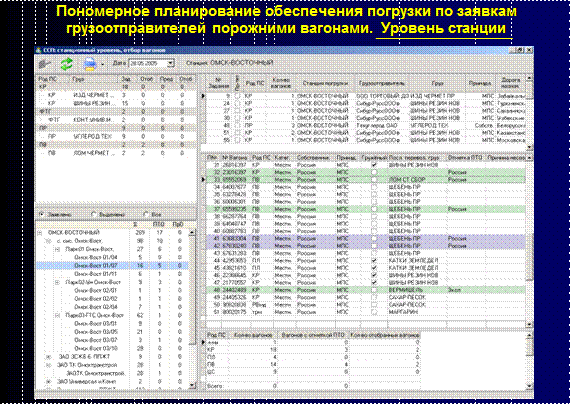
Task: Select wagon row 51 with МАРГАРИН
Action: [x=366, y=312]
